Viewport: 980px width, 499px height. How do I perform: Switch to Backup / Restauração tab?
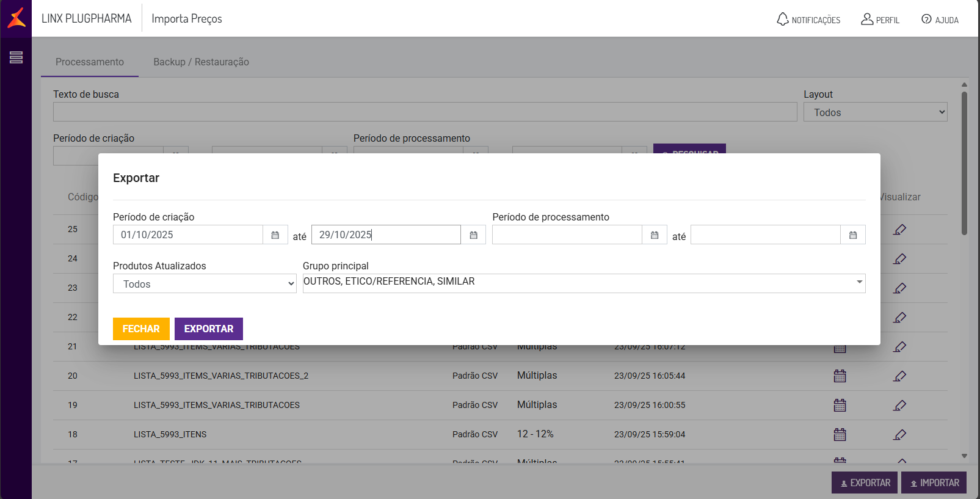pyautogui.click(x=201, y=62)
